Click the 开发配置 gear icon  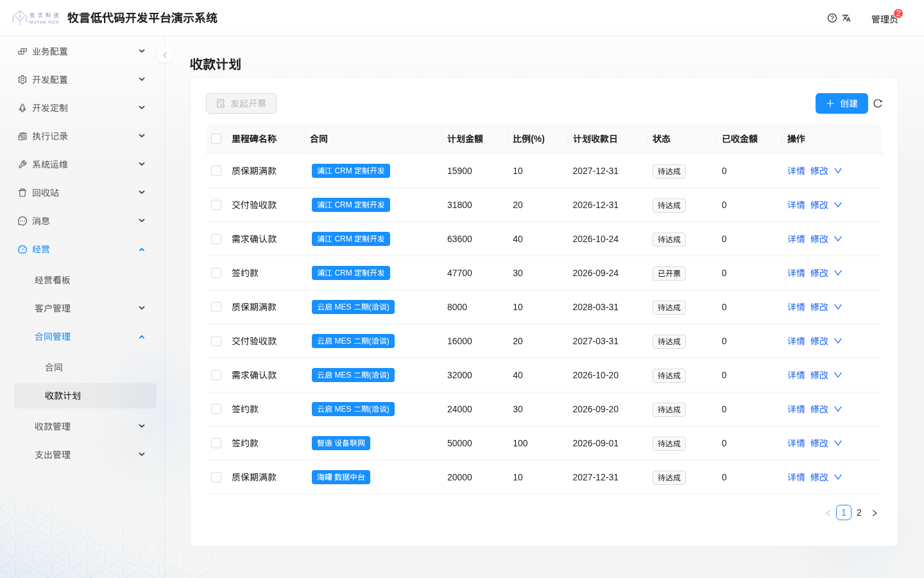(x=22, y=80)
